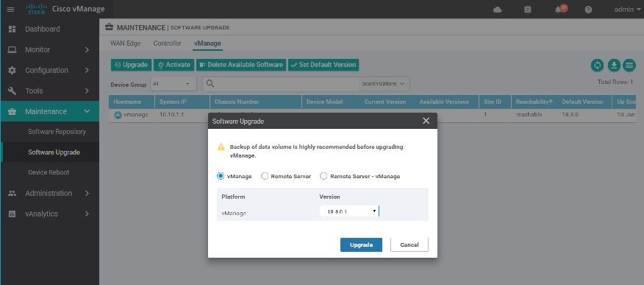
Task: Open the admin user dropdown
Action: [x=627, y=10]
